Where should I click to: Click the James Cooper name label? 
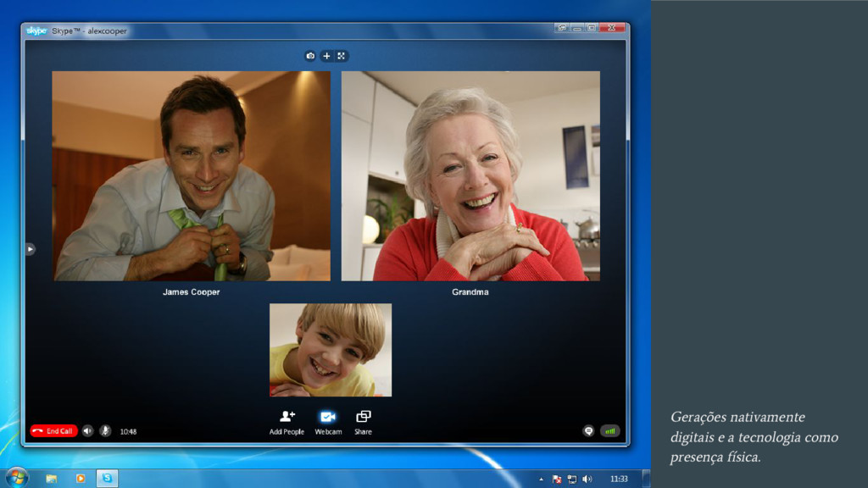coord(191,292)
